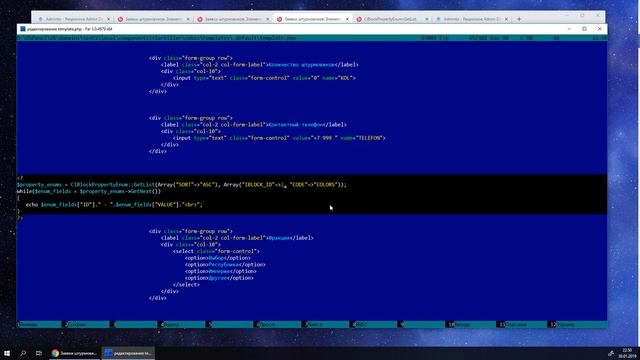Open the Windows Start menu
The height and width of the screenshot is (360, 640).
(7, 353)
